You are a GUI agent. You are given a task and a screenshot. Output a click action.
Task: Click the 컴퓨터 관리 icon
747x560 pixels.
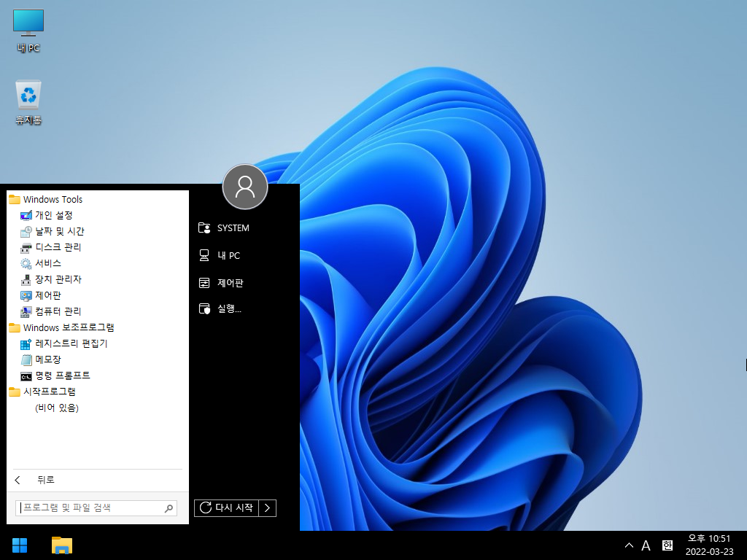click(x=26, y=312)
